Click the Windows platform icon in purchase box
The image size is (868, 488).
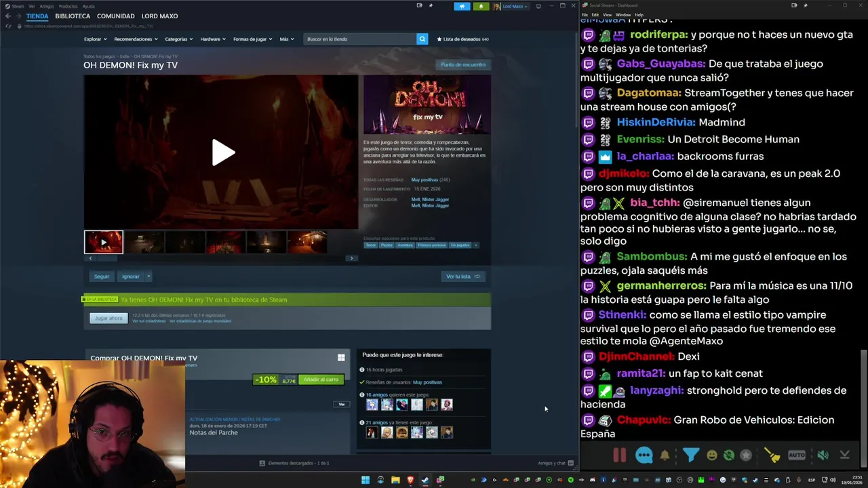click(341, 357)
